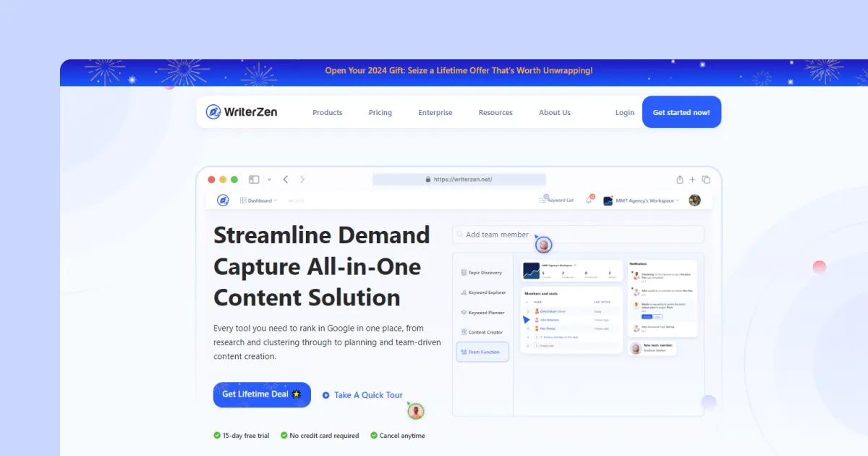Click the share icon in mock browser
Viewport: 868px width, 456px height.
(680, 180)
